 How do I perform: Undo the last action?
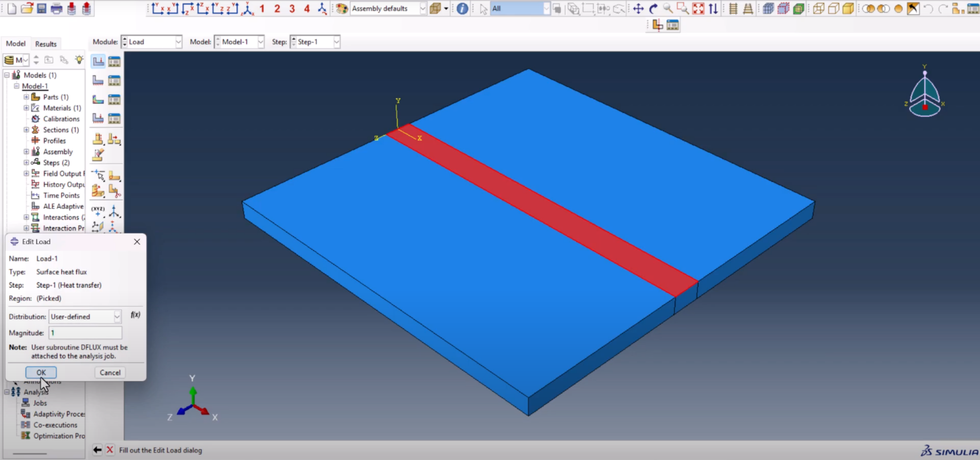click(929, 8)
